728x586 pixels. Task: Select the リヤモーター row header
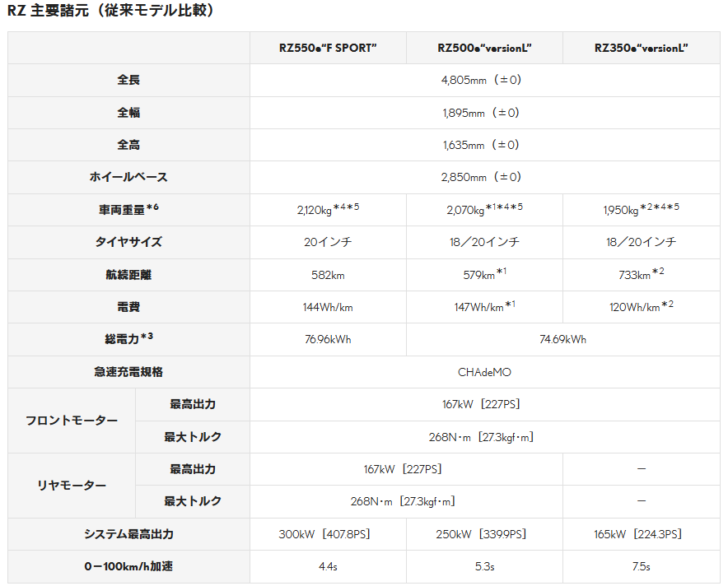pyautogui.click(x=72, y=486)
